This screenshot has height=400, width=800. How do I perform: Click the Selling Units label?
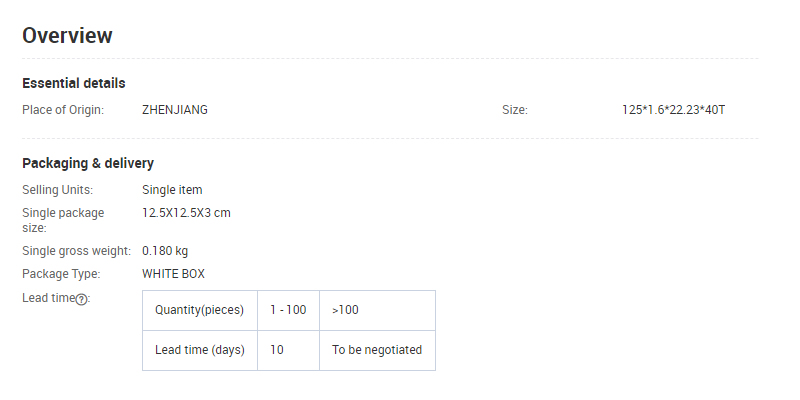pos(57,190)
